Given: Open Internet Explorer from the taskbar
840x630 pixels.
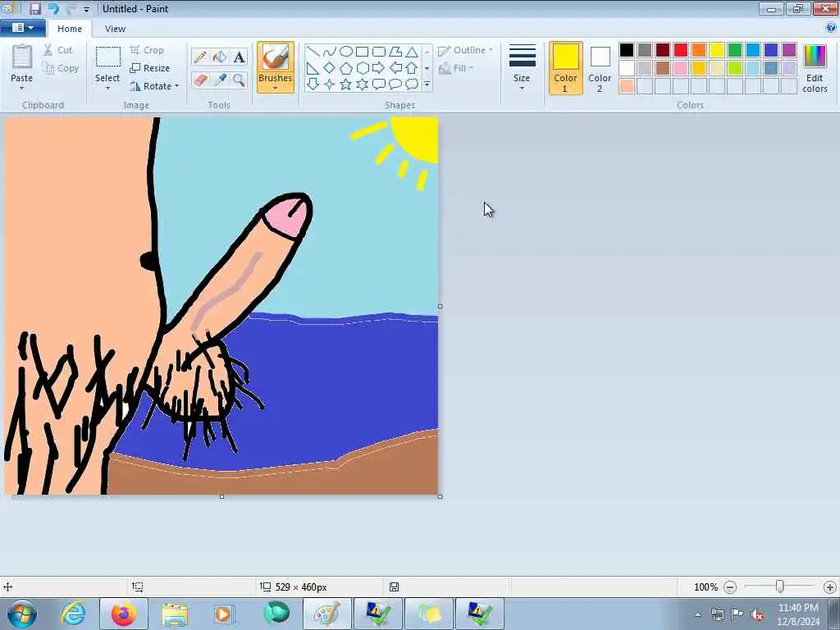Looking at the screenshot, I should (73, 614).
